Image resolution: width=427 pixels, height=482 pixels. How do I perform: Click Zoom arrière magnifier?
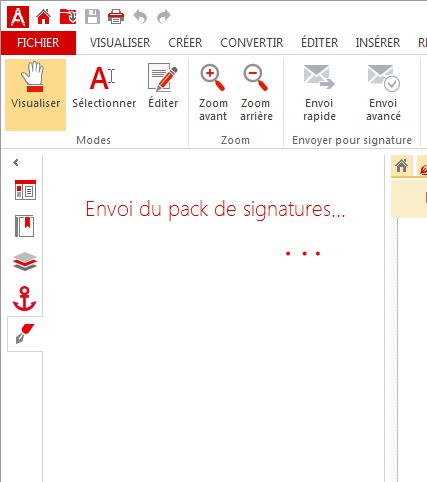coord(256,93)
